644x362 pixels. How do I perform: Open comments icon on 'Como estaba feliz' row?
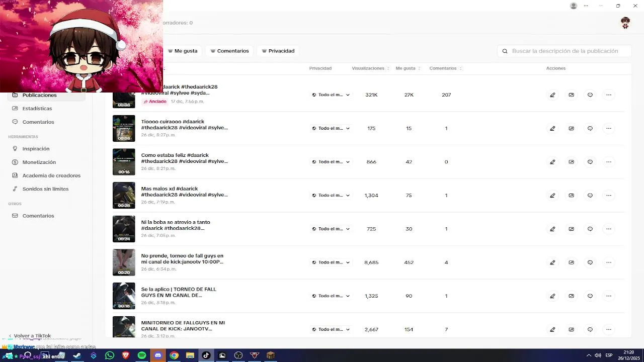tap(590, 162)
